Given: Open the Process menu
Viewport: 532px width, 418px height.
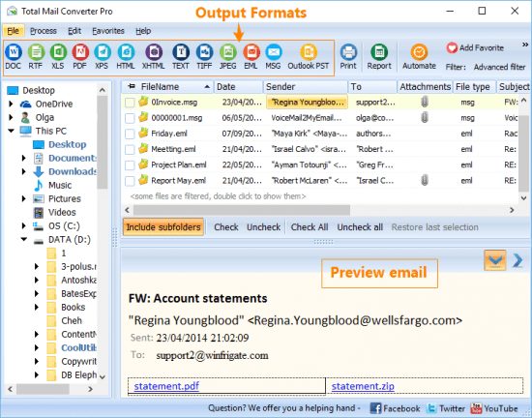Looking at the screenshot, I should (x=44, y=31).
